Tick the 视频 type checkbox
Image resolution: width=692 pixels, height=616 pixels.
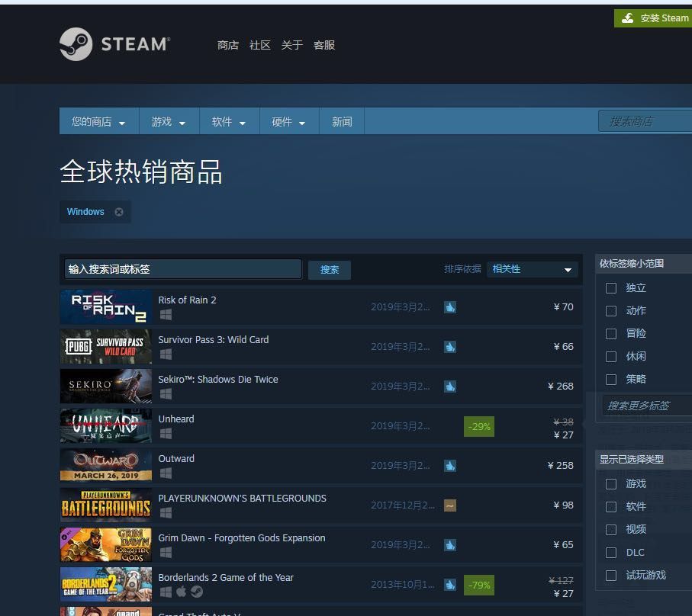click(611, 530)
